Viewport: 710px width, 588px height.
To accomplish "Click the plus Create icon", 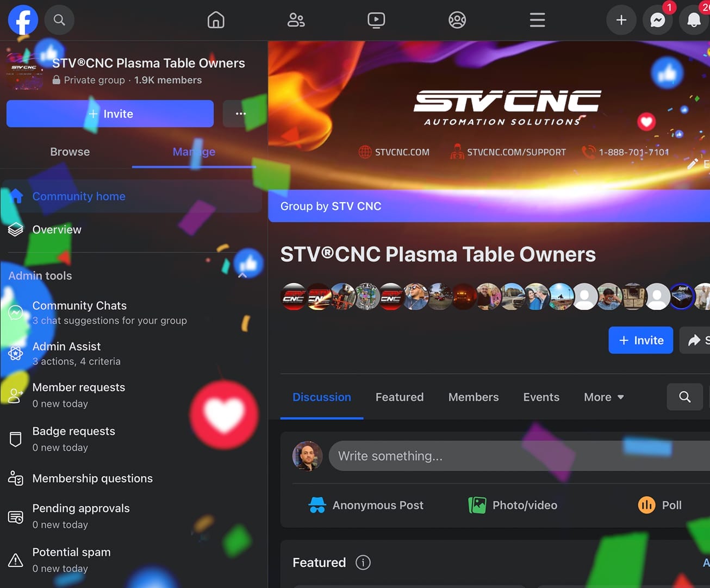I will (x=621, y=20).
